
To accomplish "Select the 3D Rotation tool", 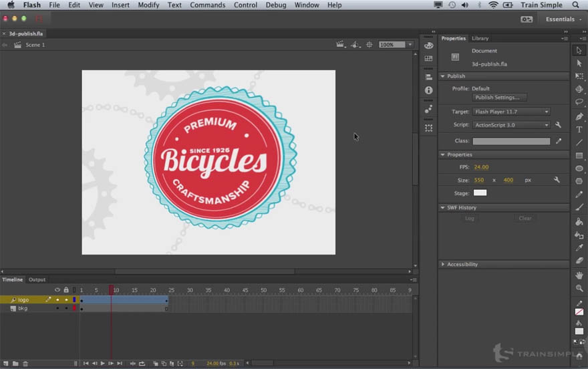I will [579, 89].
